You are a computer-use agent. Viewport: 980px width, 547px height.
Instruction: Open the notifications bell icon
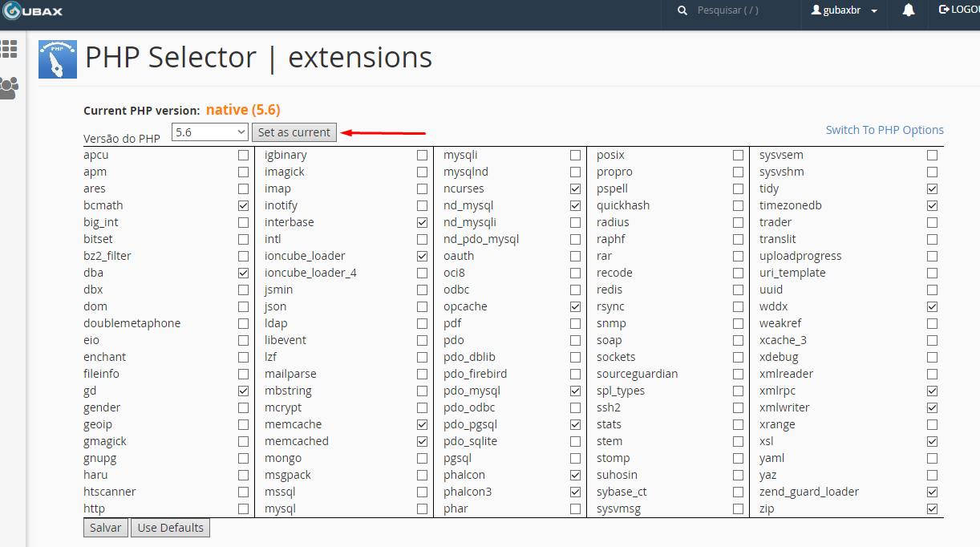(909, 10)
